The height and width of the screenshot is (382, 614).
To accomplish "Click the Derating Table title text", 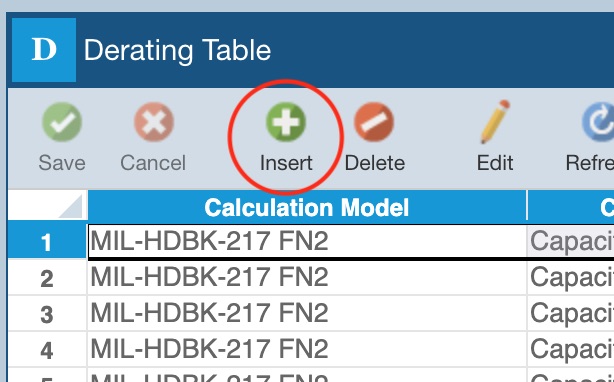I will coord(177,50).
